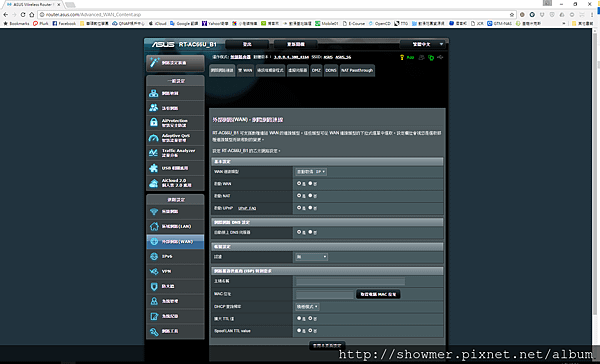
Task: Open the LAN house icon
Action: pos(154,226)
